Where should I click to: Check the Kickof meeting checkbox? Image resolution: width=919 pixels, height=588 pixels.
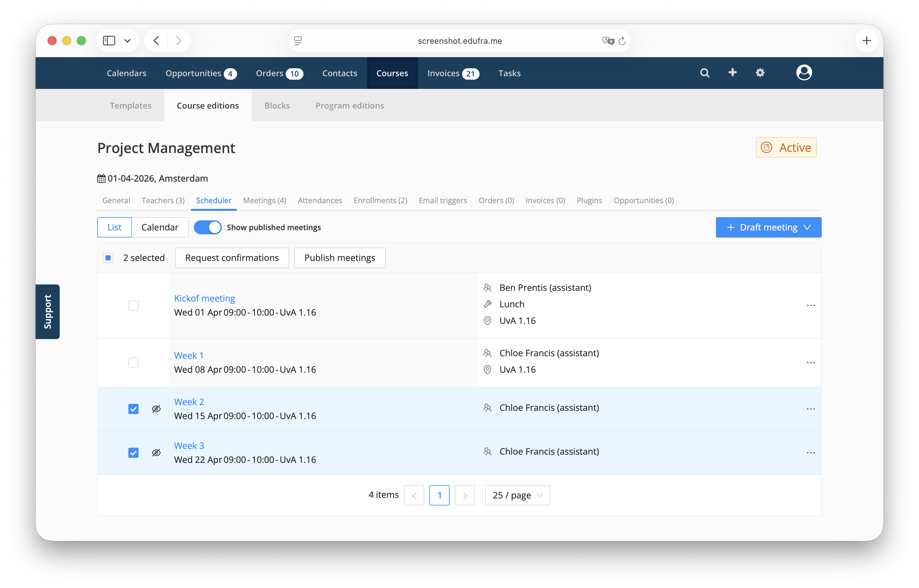(x=133, y=305)
